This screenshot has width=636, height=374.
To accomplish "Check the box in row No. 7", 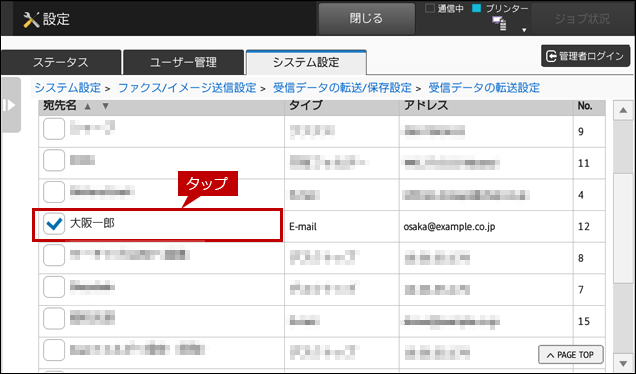I will pyautogui.click(x=54, y=287).
